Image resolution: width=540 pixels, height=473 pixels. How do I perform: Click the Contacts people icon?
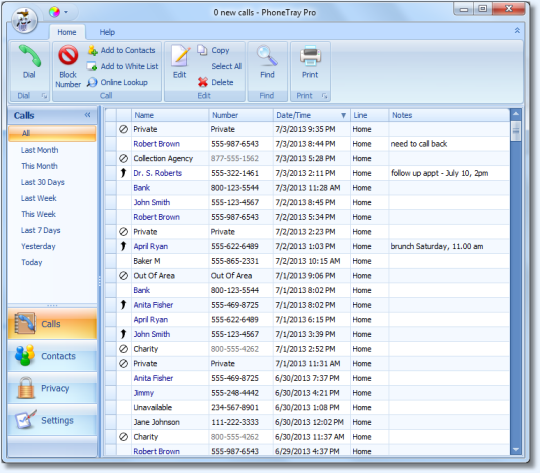point(24,355)
